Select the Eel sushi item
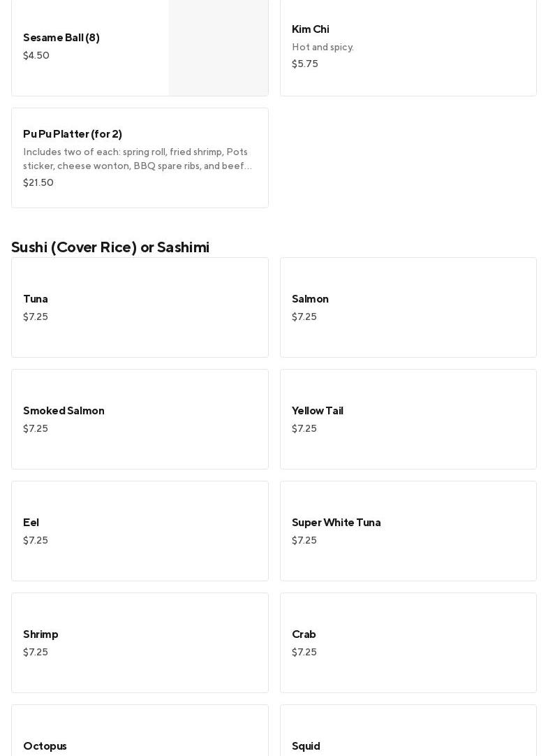Image resolution: width=548 pixels, height=756 pixels. (140, 531)
